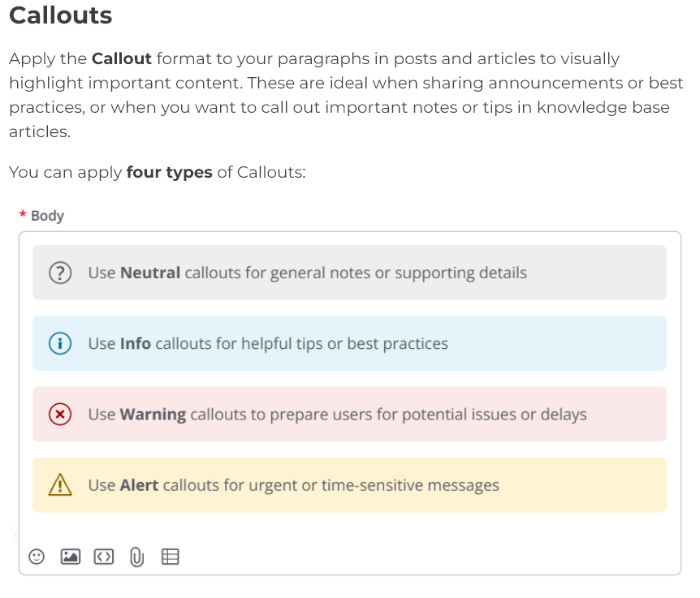The width and height of the screenshot is (700, 598).
Task: Select the pink Warning callout block
Action: 349,415
